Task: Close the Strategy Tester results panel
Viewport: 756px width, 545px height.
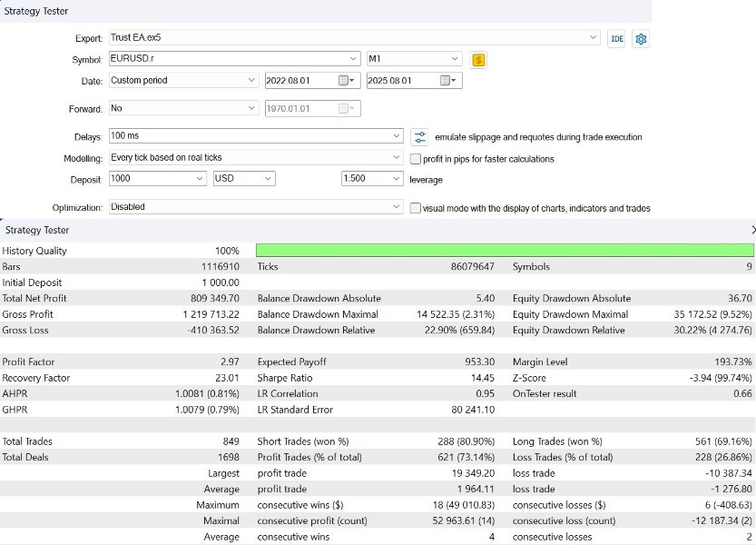Action: point(752,230)
